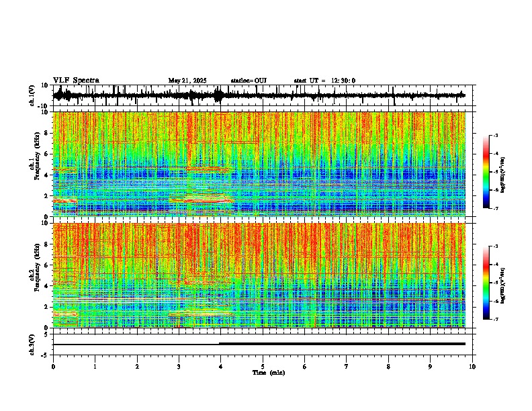Click the "ch.3(V)" axis label
This screenshot has width=532, height=411.
(x=32, y=345)
